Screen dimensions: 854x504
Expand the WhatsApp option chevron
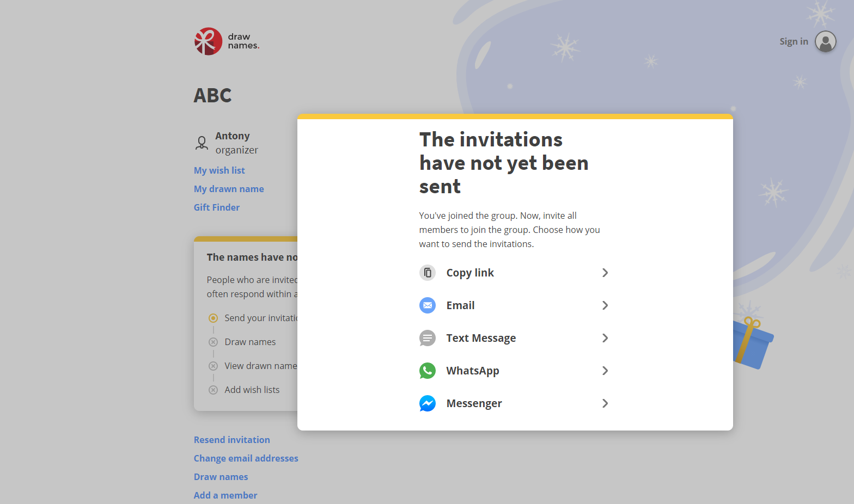(605, 371)
